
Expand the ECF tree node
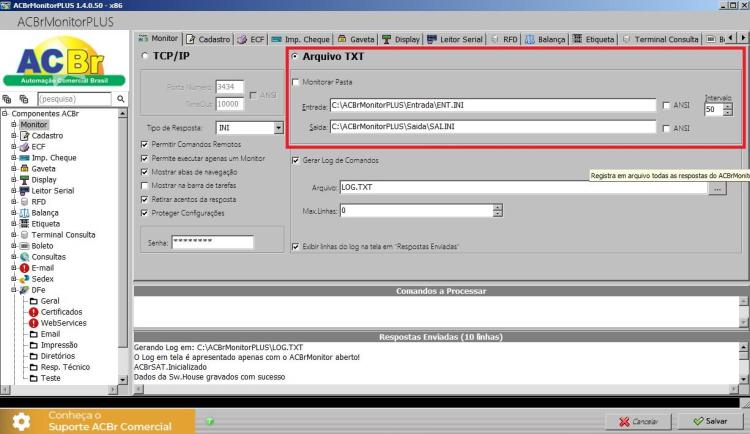[x=14, y=147]
